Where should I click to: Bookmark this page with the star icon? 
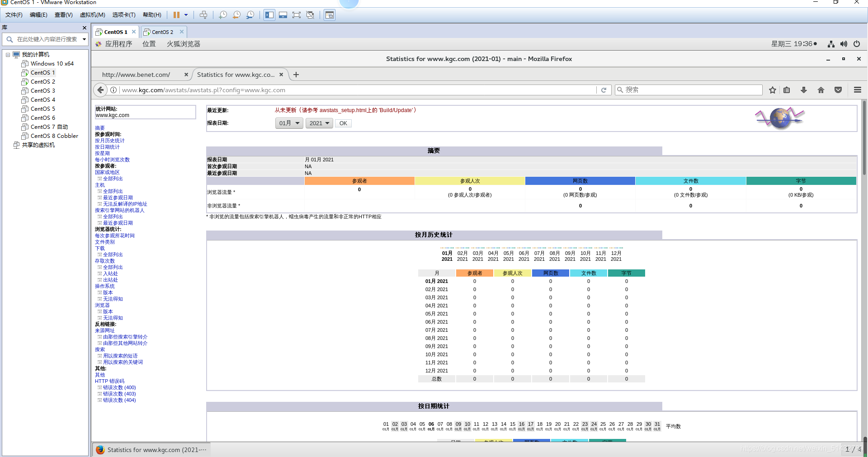click(773, 90)
